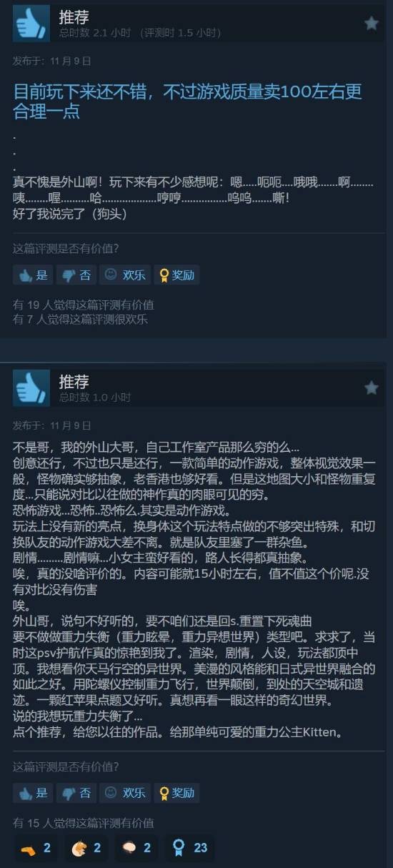
Task: Click the 推荐 heading on the first review
Action: pos(74,17)
